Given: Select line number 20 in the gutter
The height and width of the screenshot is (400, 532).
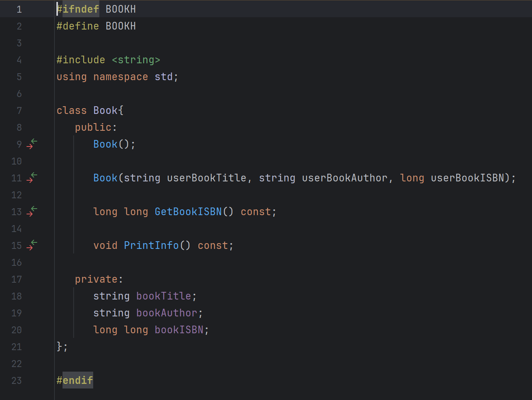Looking at the screenshot, I should coord(16,330).
